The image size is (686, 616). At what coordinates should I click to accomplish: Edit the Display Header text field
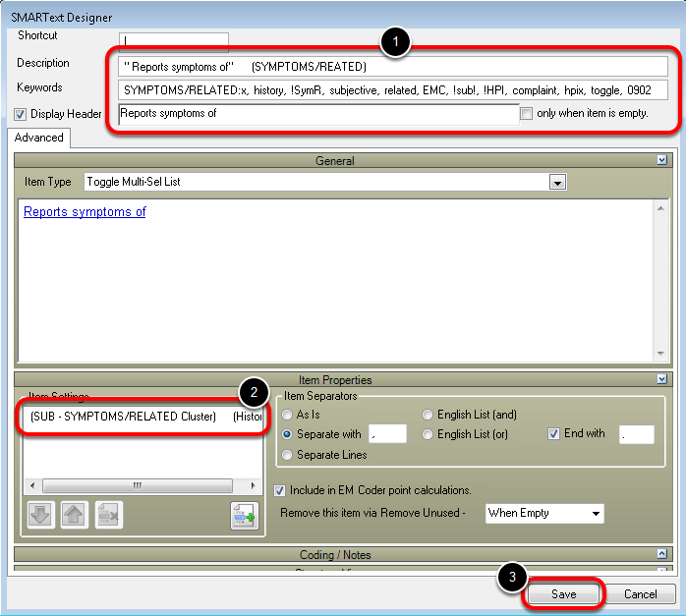pos(318,114)
